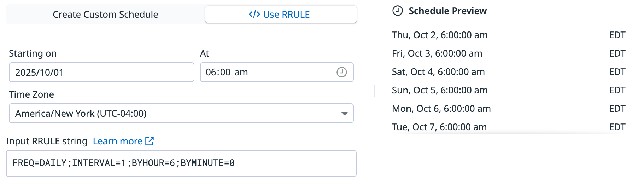Expand the Time Zone dropdown arrow
The width and height of the screenshot is (644, 184).
(344, 114)
